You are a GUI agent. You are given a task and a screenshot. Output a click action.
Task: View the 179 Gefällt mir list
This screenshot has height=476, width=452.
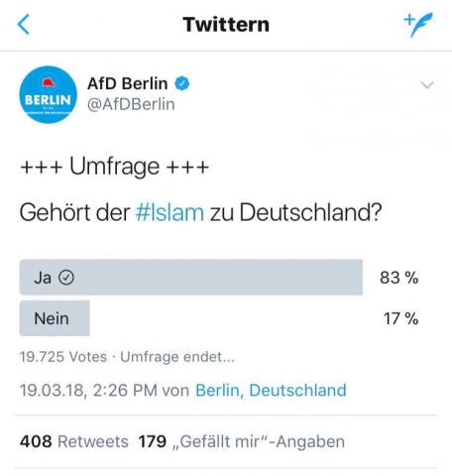(x=242, y=441)
